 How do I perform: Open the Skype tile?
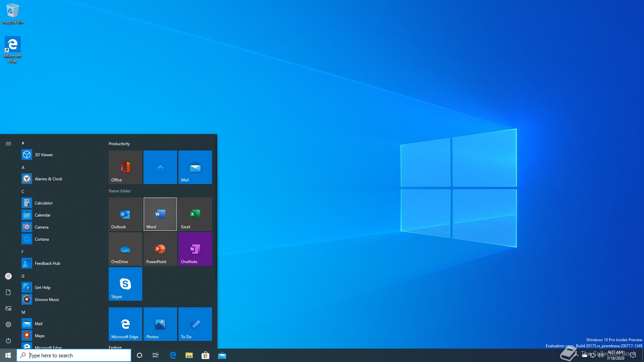125,284
